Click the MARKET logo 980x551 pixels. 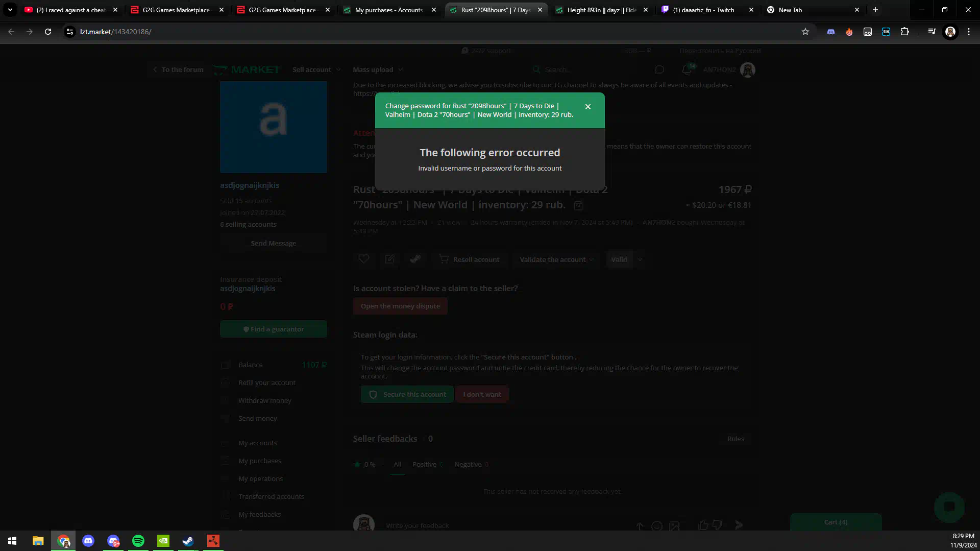coord(247,69)
